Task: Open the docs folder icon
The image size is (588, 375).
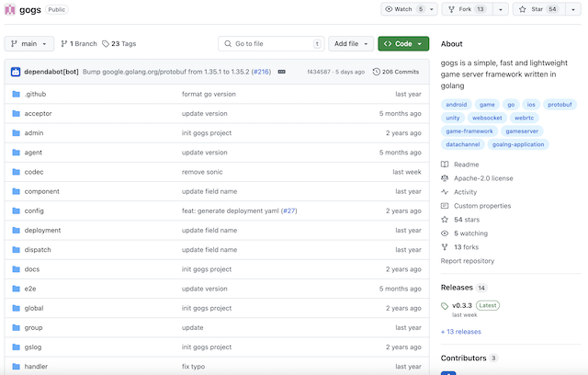Action: click(x=16, y=269)
